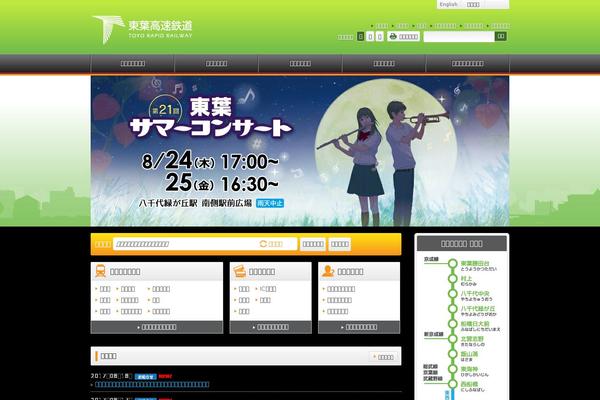
Task: Click the dark footer button under the person icon card
Action: [x=359, y=327]
